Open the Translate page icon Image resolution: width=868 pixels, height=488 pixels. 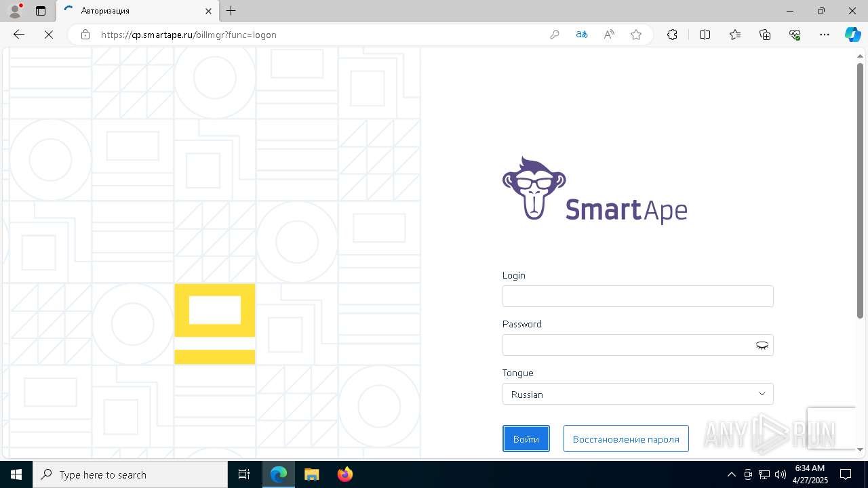pyautogui.click(x=582, y=35)
